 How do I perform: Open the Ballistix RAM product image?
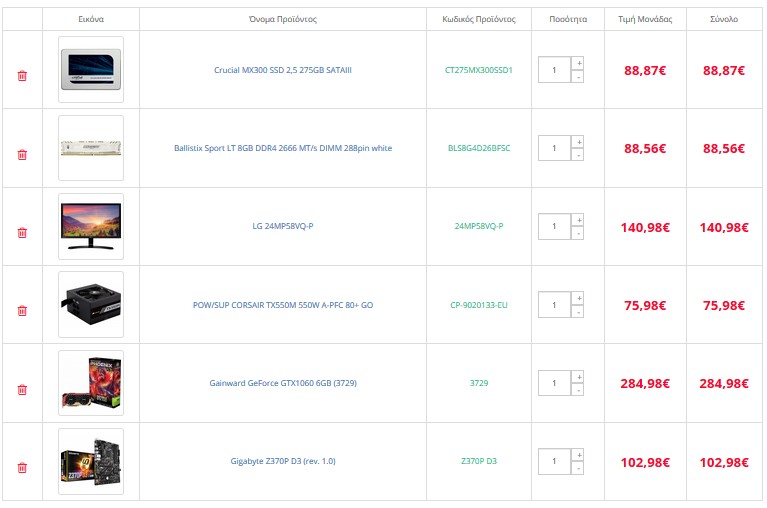click(x=91, y=148)
